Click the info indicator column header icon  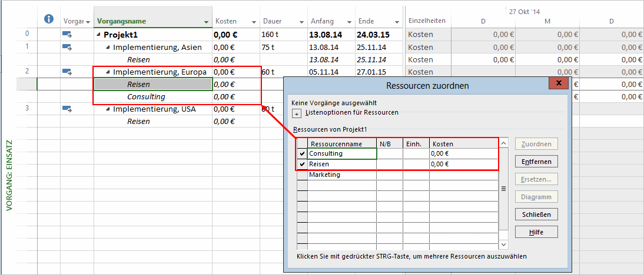(49, 20)
